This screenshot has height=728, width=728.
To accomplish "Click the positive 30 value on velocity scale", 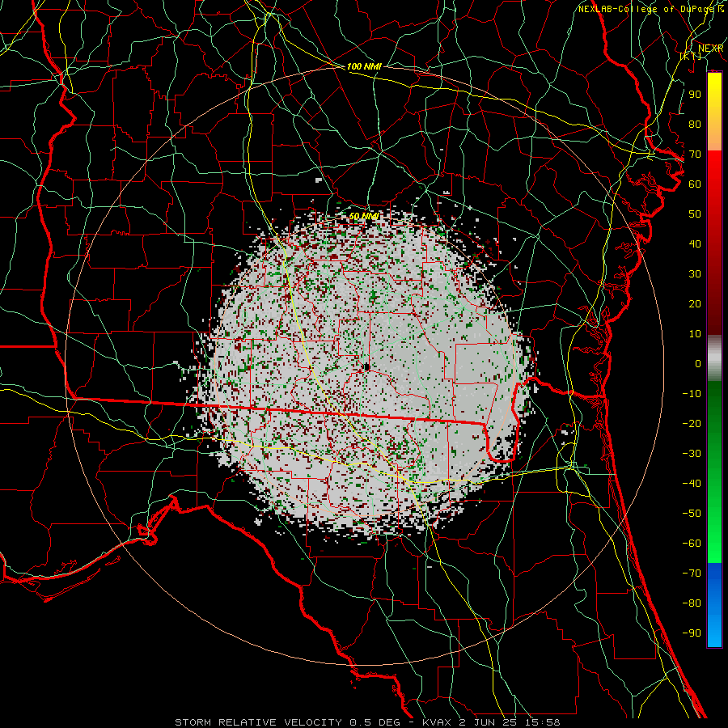I will [x=695, y=274].
